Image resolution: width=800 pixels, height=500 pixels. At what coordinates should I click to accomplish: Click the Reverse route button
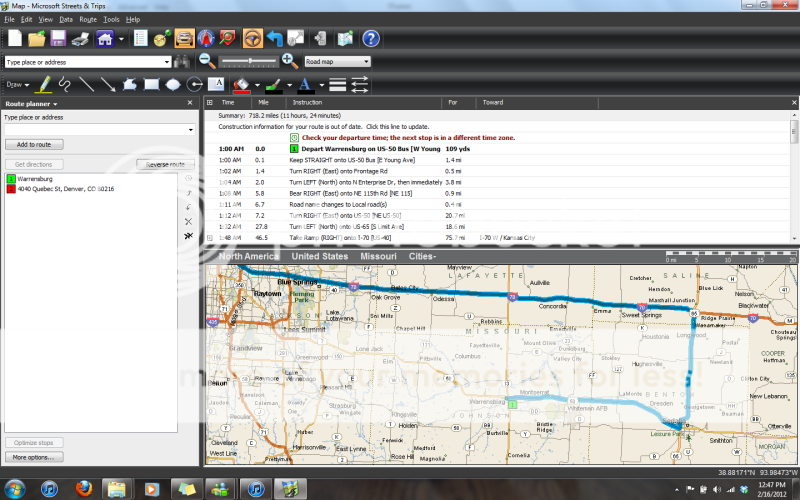click(x=165, y=164)
